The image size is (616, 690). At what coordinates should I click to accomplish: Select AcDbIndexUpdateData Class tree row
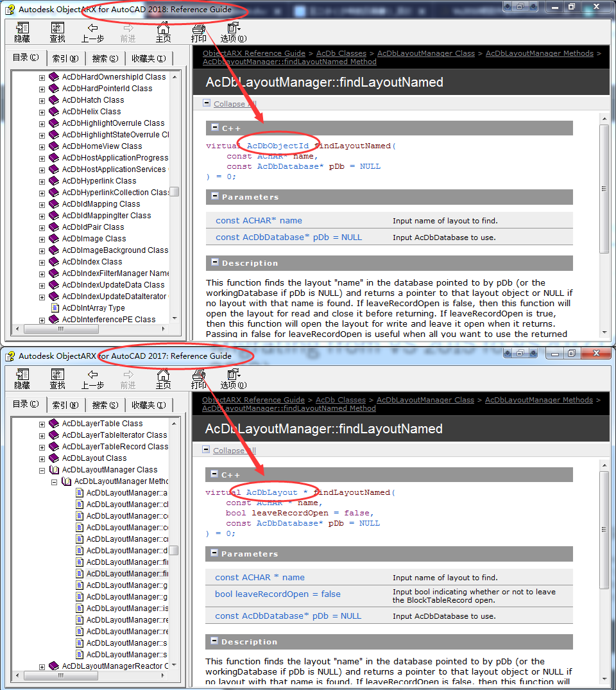pos(113,285)
